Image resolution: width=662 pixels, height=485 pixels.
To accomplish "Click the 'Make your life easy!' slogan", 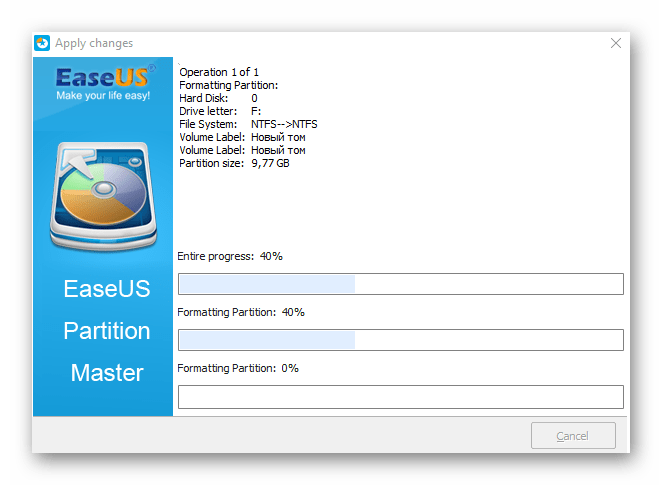I will 103,95.
